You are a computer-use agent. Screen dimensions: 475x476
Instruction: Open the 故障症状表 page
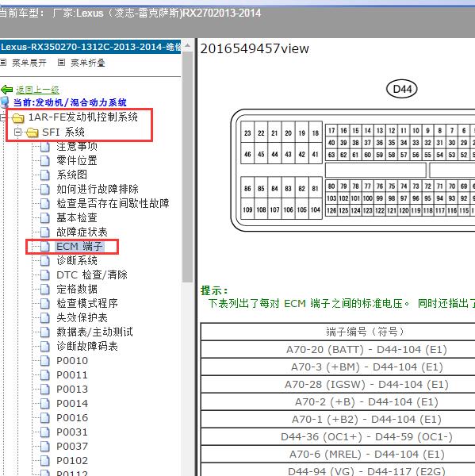(82, 232)
